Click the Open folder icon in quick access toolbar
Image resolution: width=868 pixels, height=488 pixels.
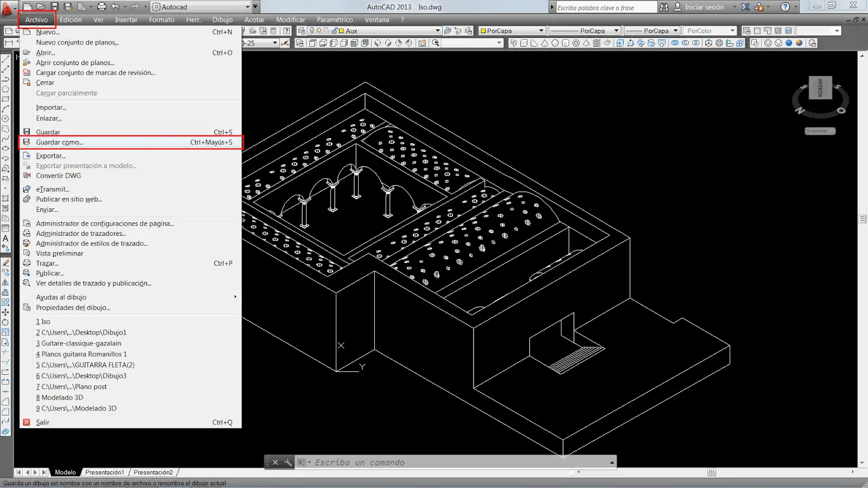41,7
